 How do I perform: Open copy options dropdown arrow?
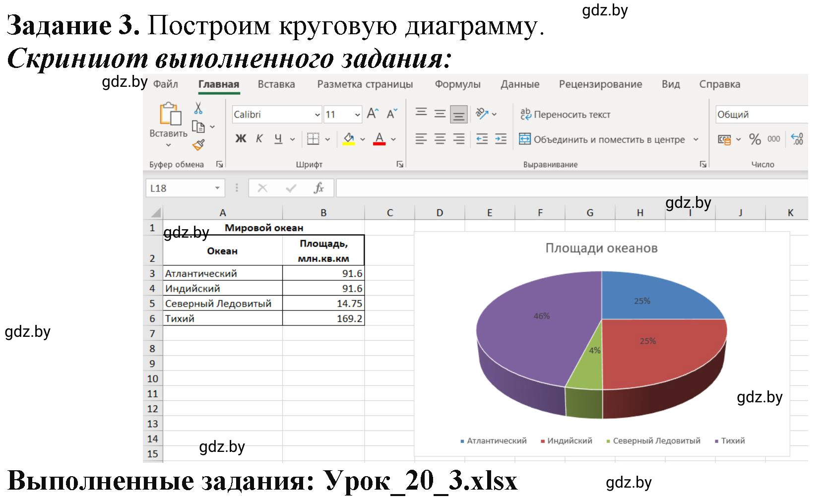(212, 127)
